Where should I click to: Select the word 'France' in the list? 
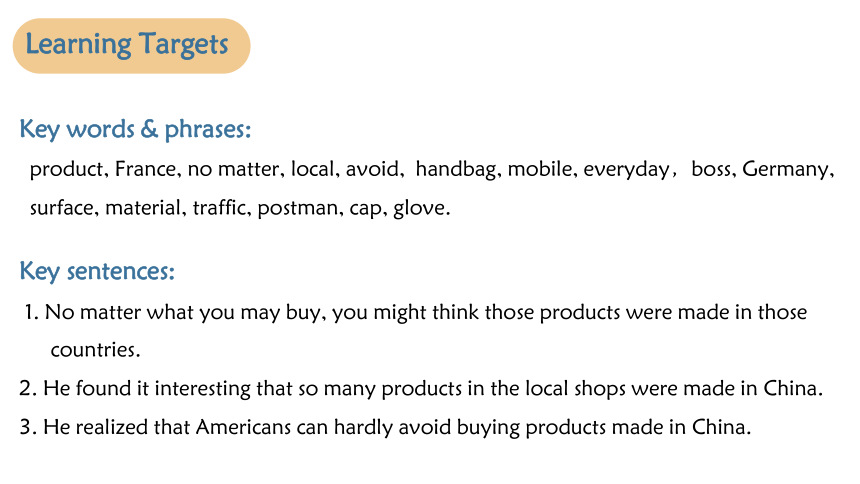pos(145,169)
